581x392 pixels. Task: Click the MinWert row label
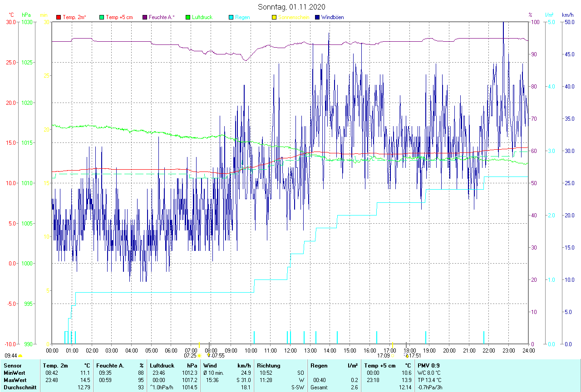[14, 373]
